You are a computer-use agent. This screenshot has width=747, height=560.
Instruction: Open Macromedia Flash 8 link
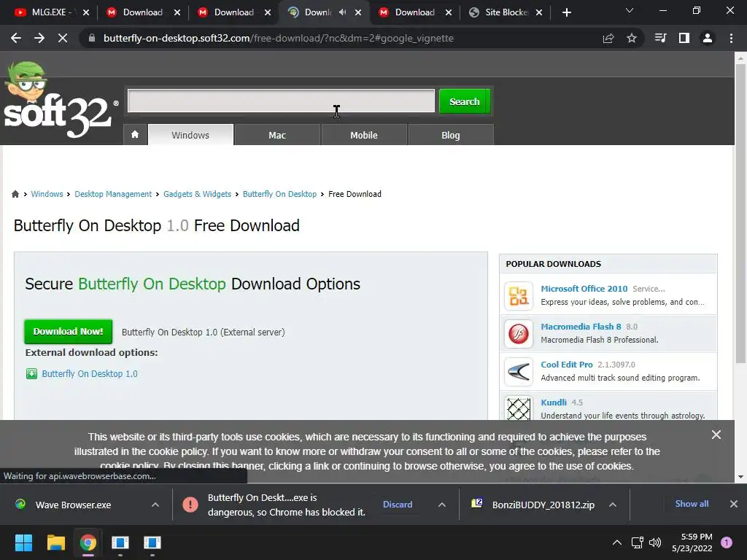[x=581, y=327]
